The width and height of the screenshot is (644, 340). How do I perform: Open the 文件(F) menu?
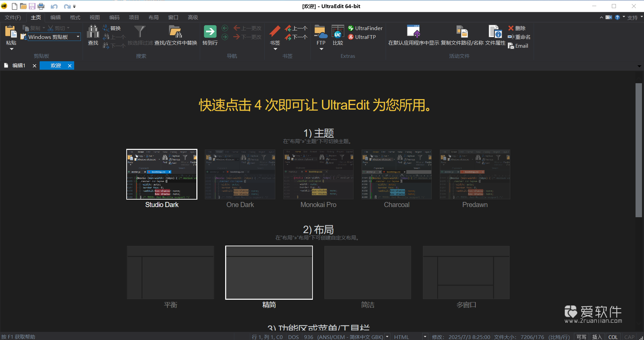(13, 18)
